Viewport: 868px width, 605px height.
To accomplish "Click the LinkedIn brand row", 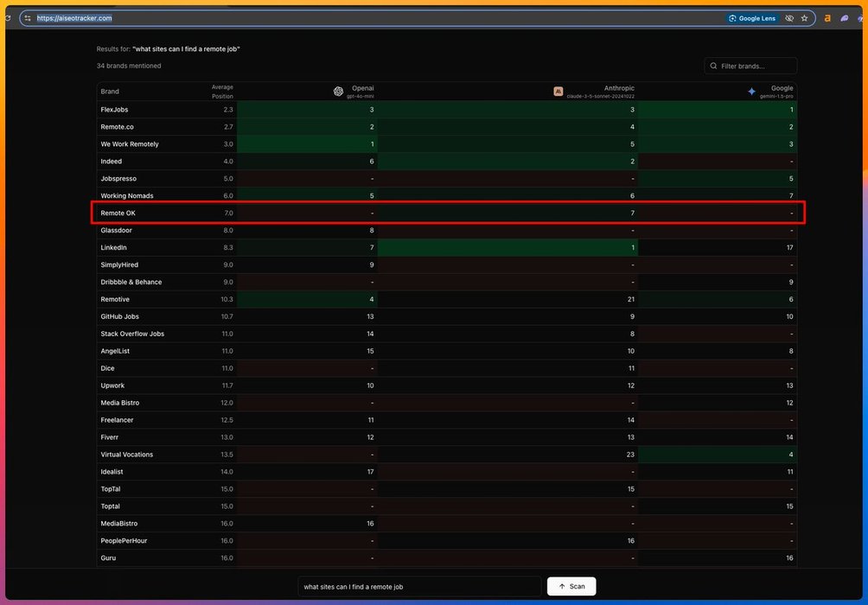I will (113, 247).
